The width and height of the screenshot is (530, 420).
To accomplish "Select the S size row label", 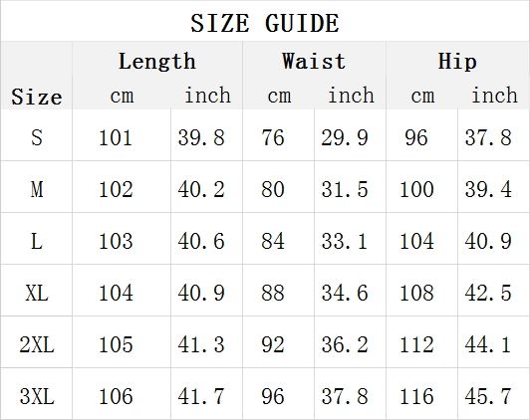I will coord(37,137).
